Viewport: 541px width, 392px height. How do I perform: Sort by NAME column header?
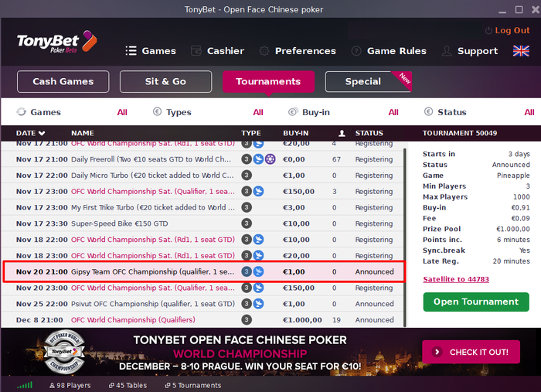83,133
